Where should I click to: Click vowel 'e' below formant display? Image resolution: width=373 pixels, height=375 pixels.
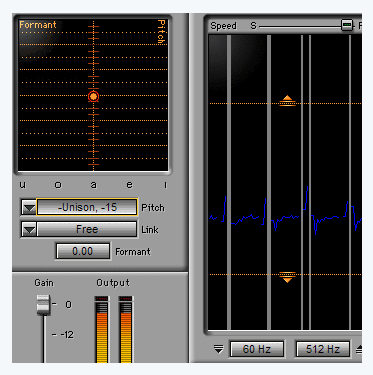129,185
